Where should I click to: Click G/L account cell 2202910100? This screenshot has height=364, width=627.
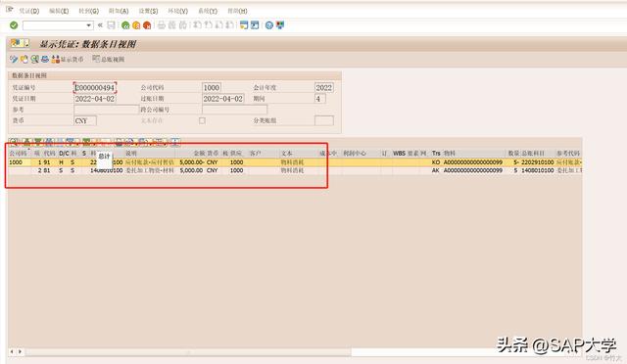(x=538, y=162)
